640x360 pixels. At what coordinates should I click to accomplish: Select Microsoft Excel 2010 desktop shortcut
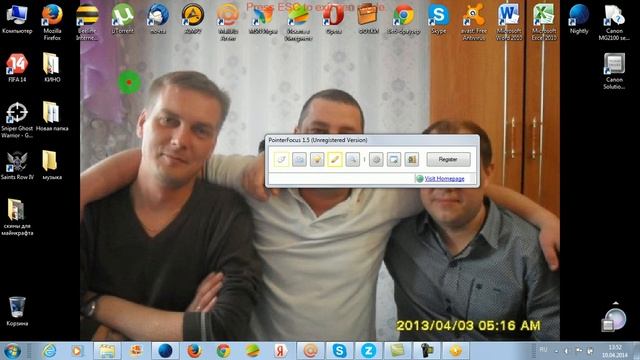pyautogui.click(x=544, y=22)
